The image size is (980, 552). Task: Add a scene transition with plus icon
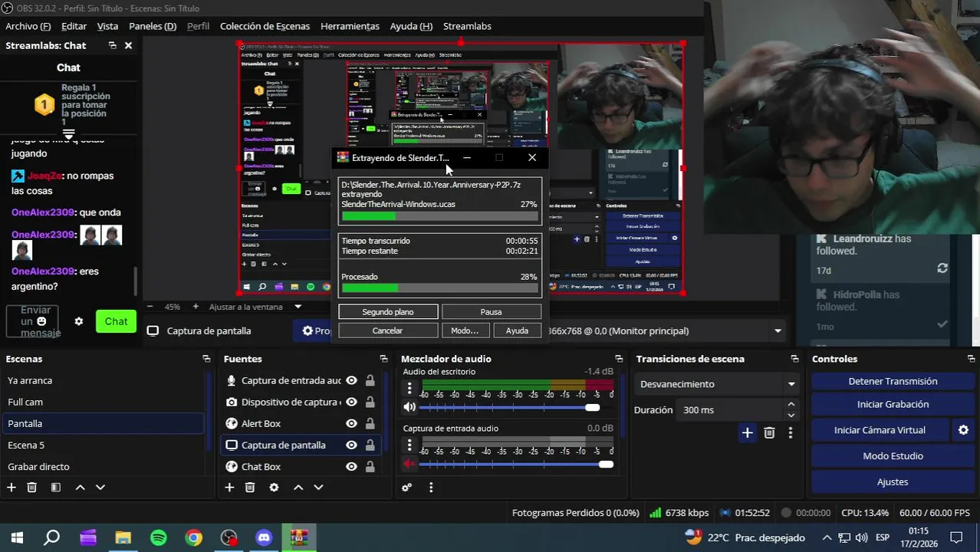point(747,433)
